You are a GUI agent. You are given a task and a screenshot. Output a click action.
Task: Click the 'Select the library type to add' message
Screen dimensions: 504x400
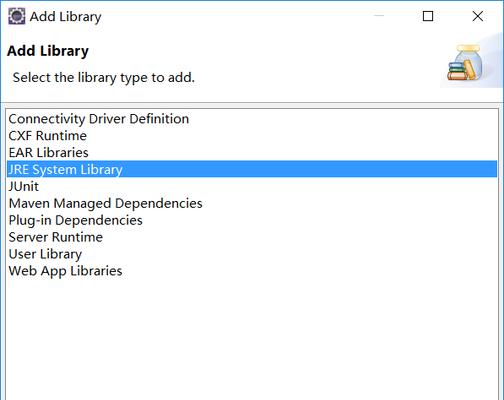[104, 78]
